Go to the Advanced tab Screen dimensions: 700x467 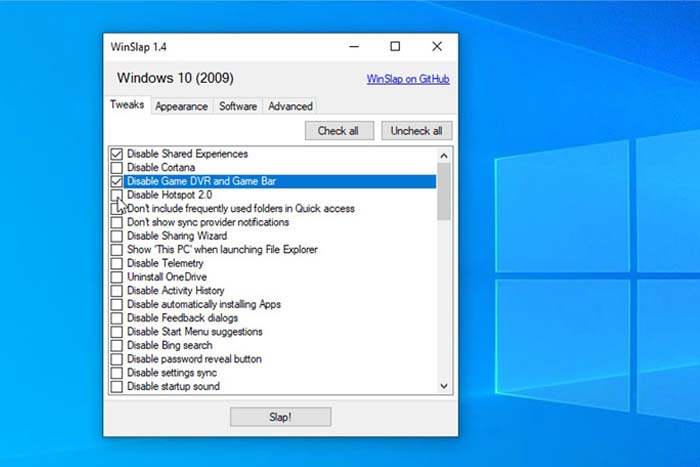pos(290,106)
